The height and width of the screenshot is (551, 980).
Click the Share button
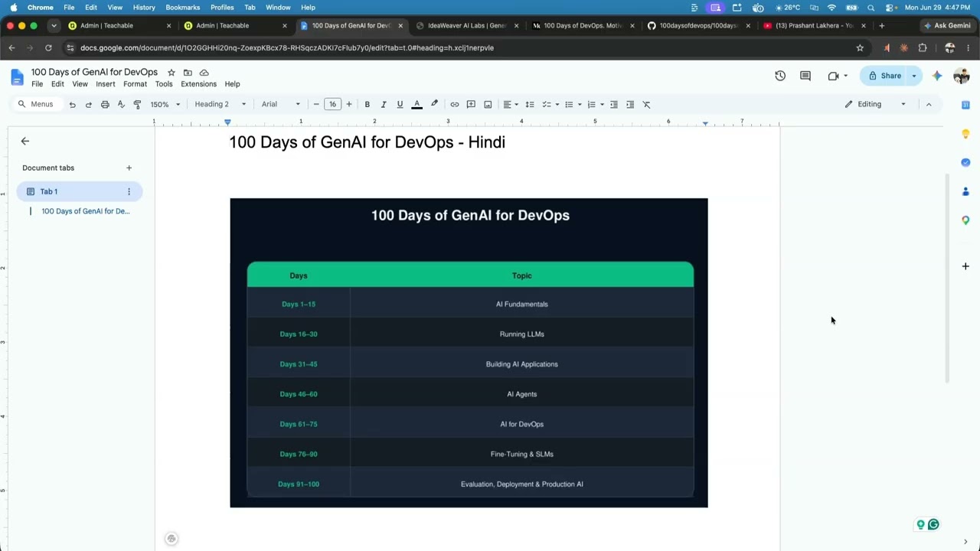(884, 76)
